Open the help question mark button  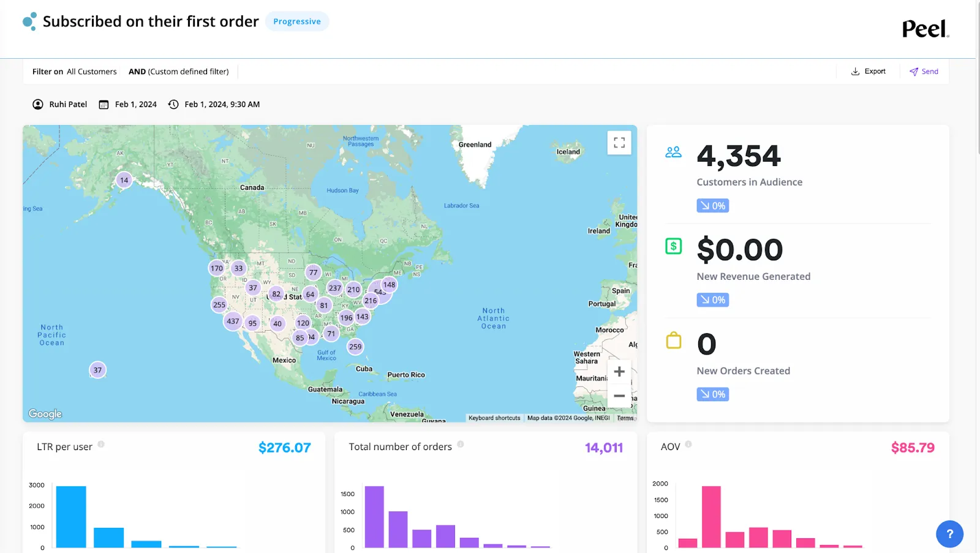click(x=949, y=534)
